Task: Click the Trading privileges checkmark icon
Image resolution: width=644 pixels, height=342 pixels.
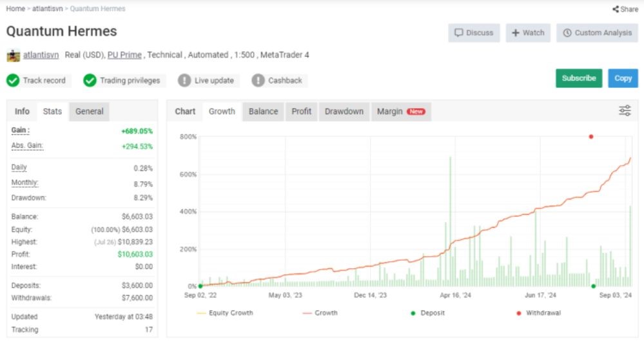Action: (90, 81)
